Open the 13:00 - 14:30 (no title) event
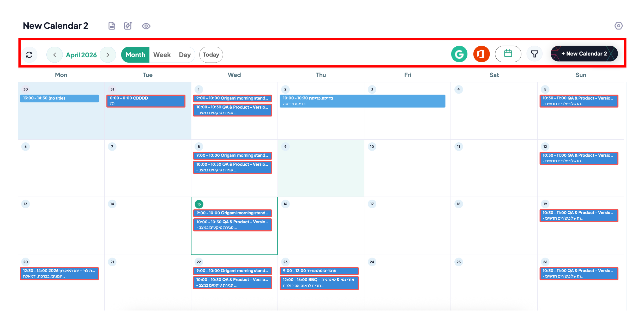The height and width of the screenshot is (326, 644). [x=59, y=98]
